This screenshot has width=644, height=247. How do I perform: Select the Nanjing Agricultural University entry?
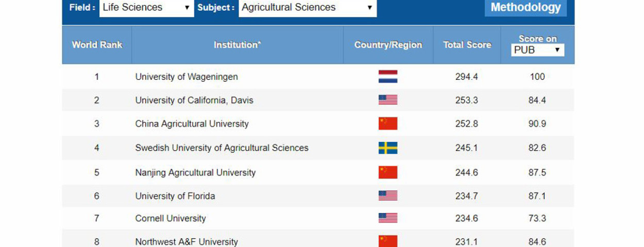coord(195,172)
